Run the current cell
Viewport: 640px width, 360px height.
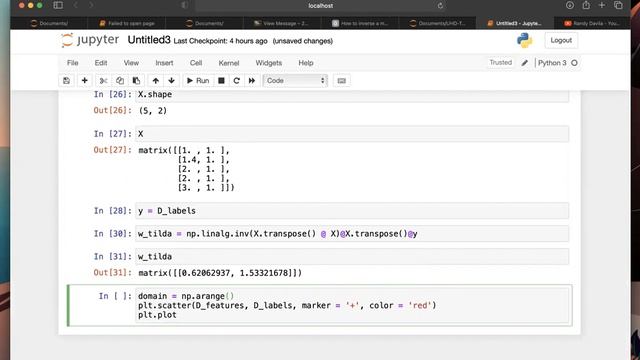point(198,81)
